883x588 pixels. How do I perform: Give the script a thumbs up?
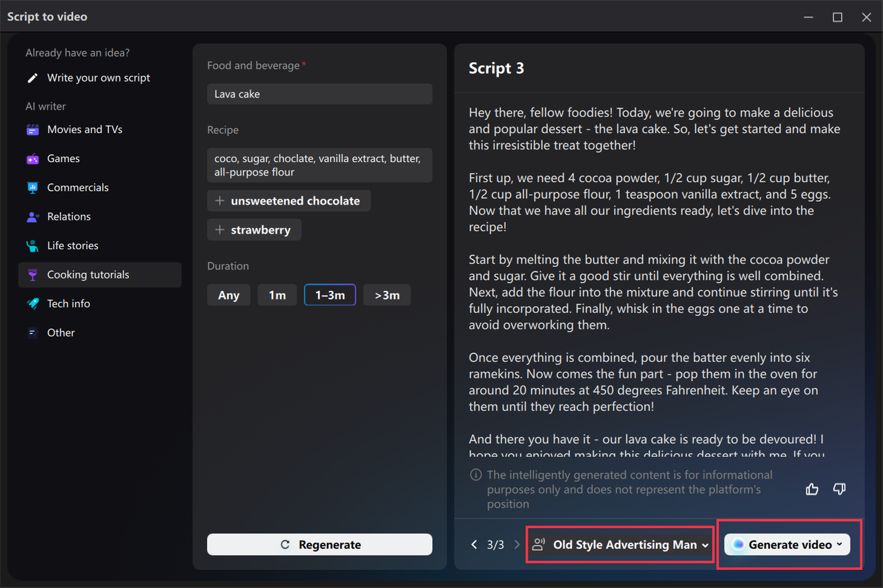(x=812, y=489)
